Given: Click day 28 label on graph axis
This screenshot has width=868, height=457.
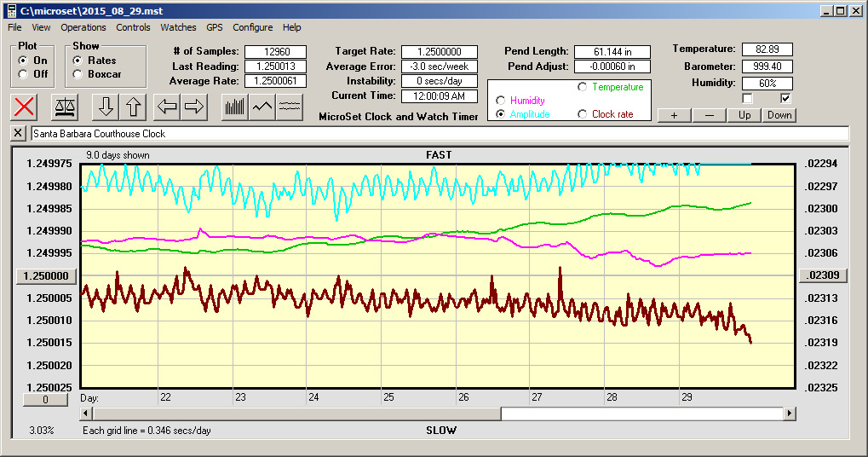Looking at the screenshot, I should coord(612,397).
